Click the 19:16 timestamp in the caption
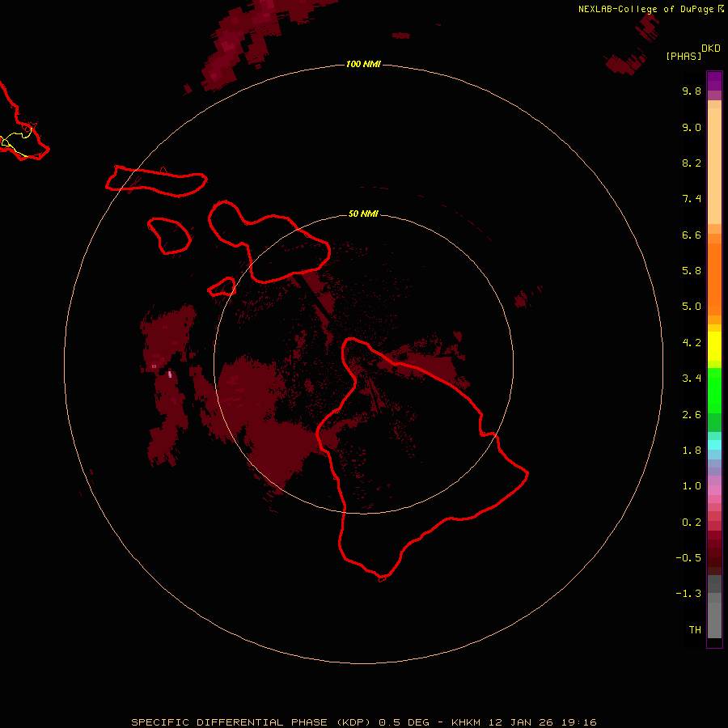Image resolution: width=728 pixels, height=728 pixels. point(578,722)
